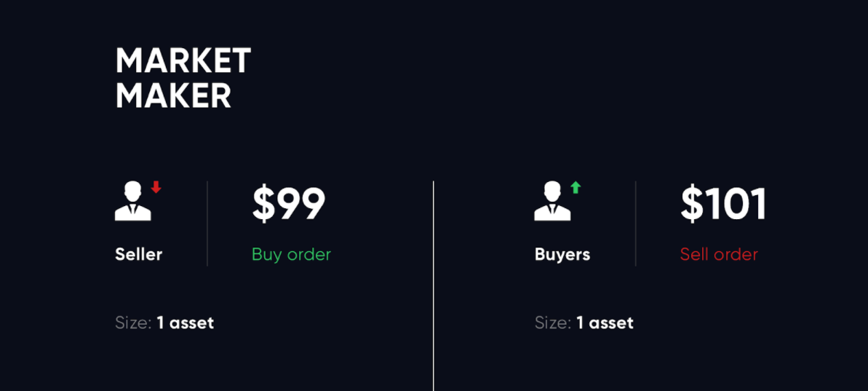
Task: Click the green up arrow beside Buyers
Action: coord(576,187)
